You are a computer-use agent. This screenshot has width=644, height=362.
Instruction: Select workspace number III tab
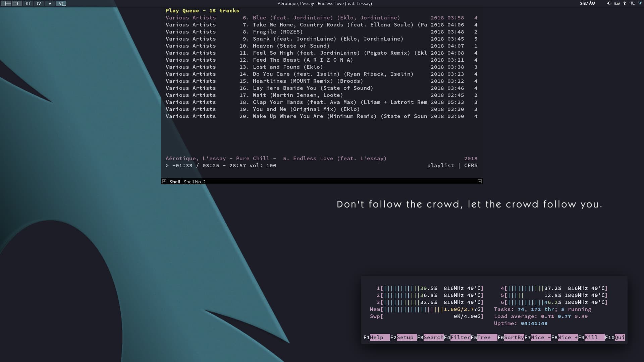point(28,4)
